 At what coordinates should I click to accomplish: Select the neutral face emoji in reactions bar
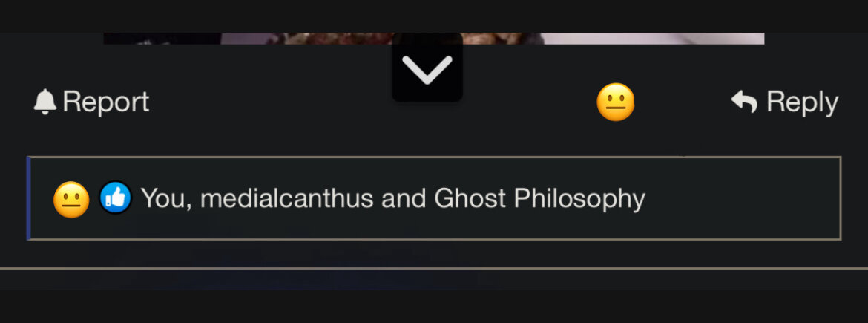click(x=71, y=199)
